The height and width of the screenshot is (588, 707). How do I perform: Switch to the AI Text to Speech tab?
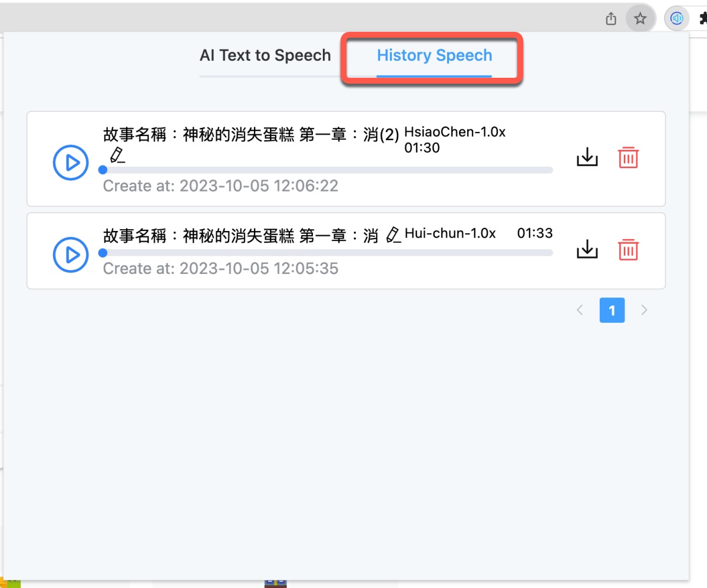coord(265,56)
